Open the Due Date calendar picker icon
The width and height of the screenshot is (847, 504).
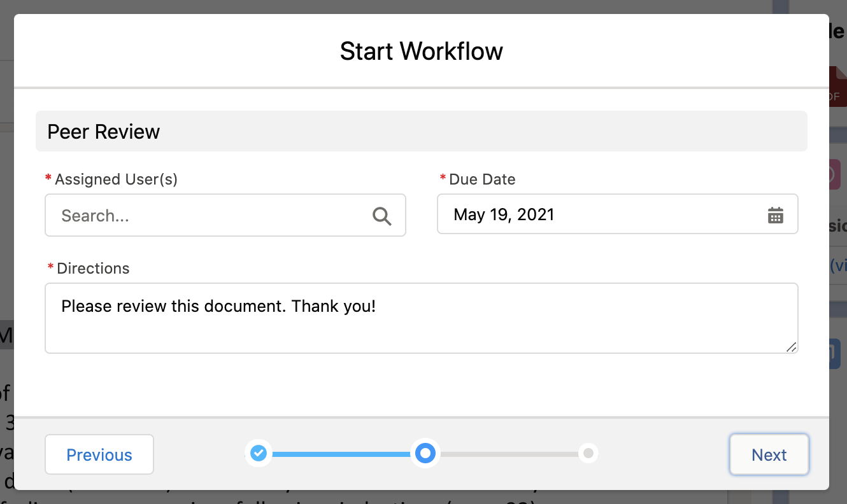(x=775, y=216)
